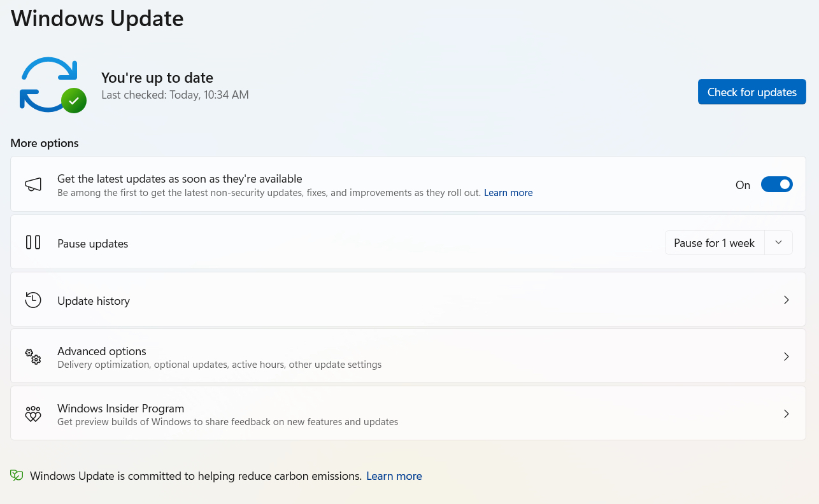
Task: Open the Update history entry
Action: click(x=408, y=300)
